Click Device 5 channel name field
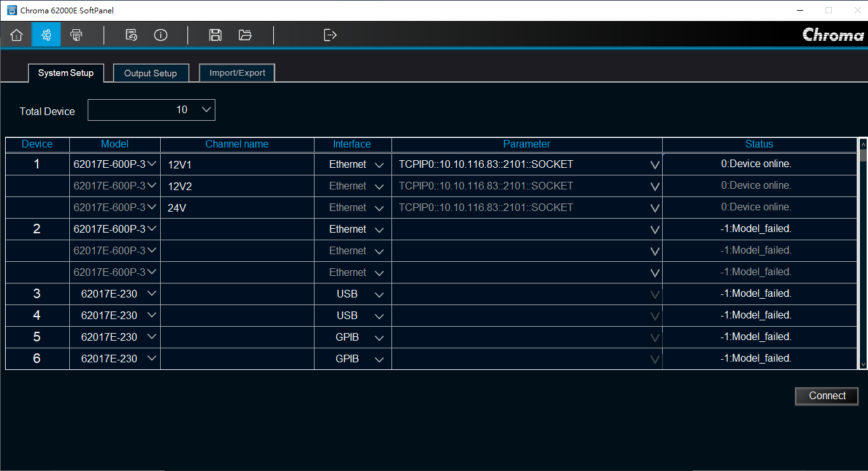The width and height of the screenshot is (868, 471). (237, 338)
